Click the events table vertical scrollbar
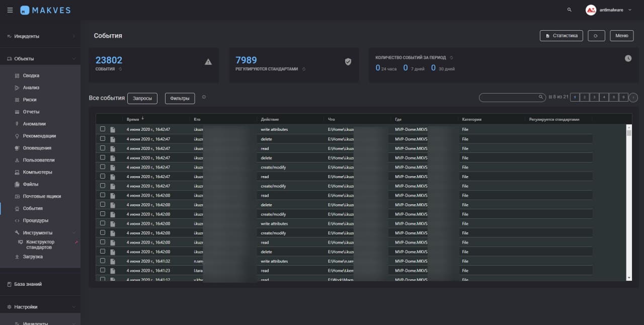Image resolution: width=644 pixels, height=325 pixels. (x=629, y=201)
